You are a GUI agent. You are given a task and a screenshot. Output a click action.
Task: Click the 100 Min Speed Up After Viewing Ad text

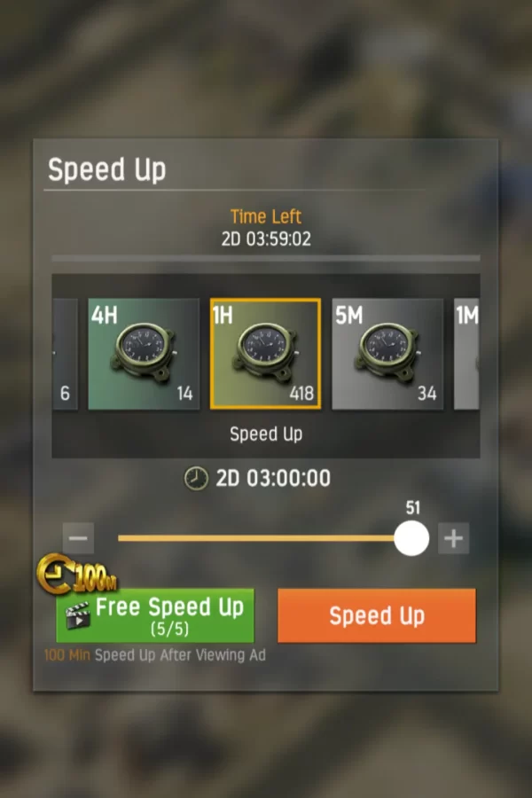pyautogui.click(x=155, y=655)
